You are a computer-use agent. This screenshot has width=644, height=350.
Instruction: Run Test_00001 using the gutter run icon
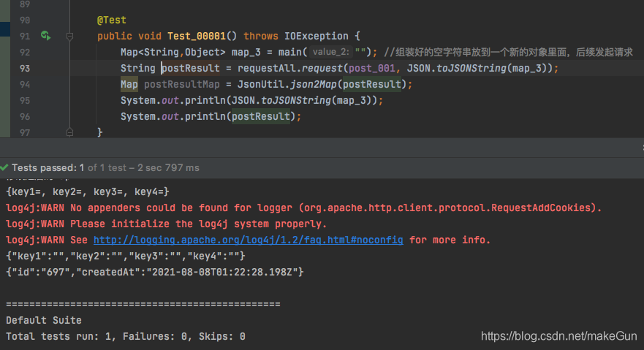(45, 36)
